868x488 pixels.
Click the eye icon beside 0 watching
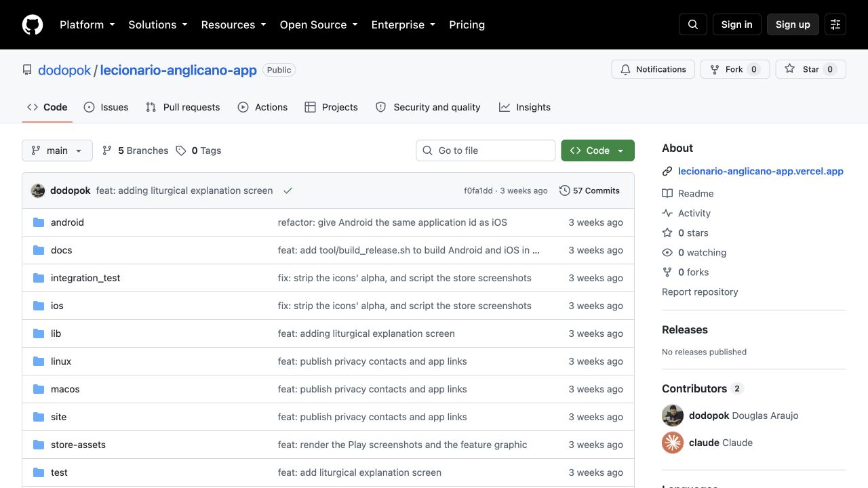click(667, 252)
